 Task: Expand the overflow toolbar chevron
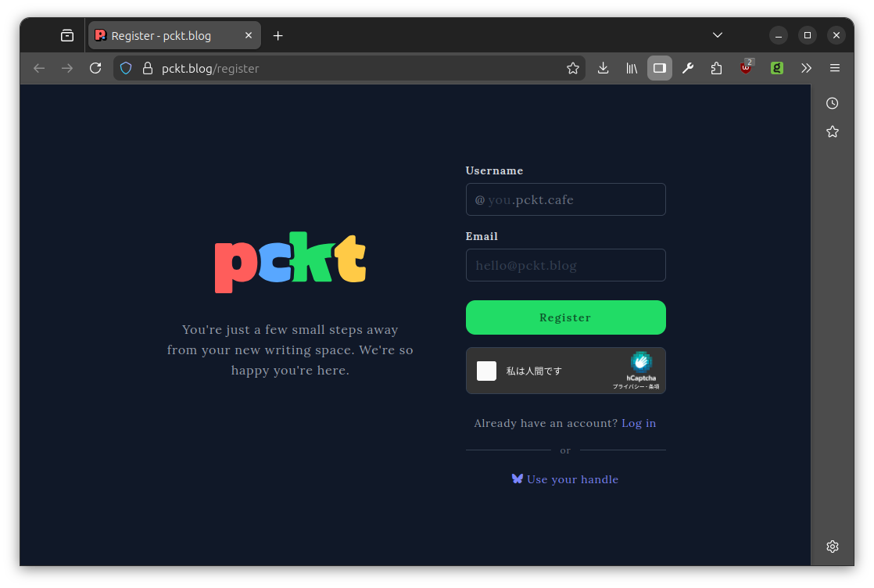(806, 68)
